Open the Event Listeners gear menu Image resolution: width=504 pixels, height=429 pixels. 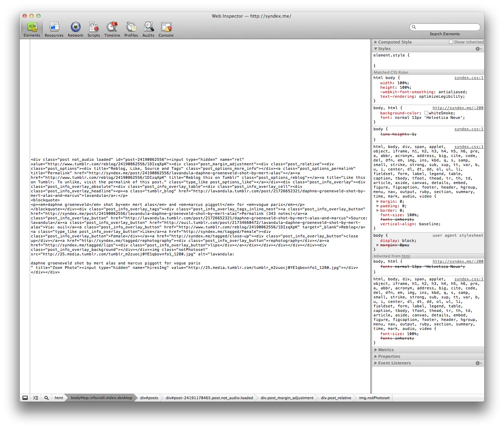(x=478, y=363)
